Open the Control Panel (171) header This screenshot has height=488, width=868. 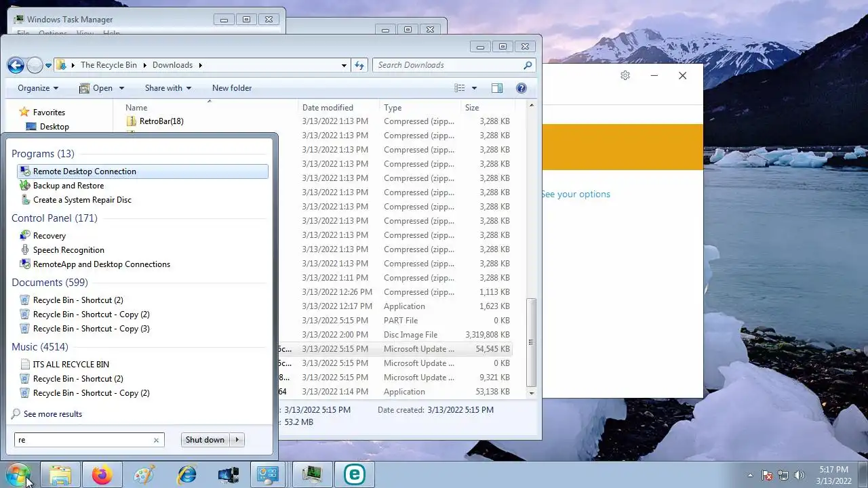click(54, 218)
